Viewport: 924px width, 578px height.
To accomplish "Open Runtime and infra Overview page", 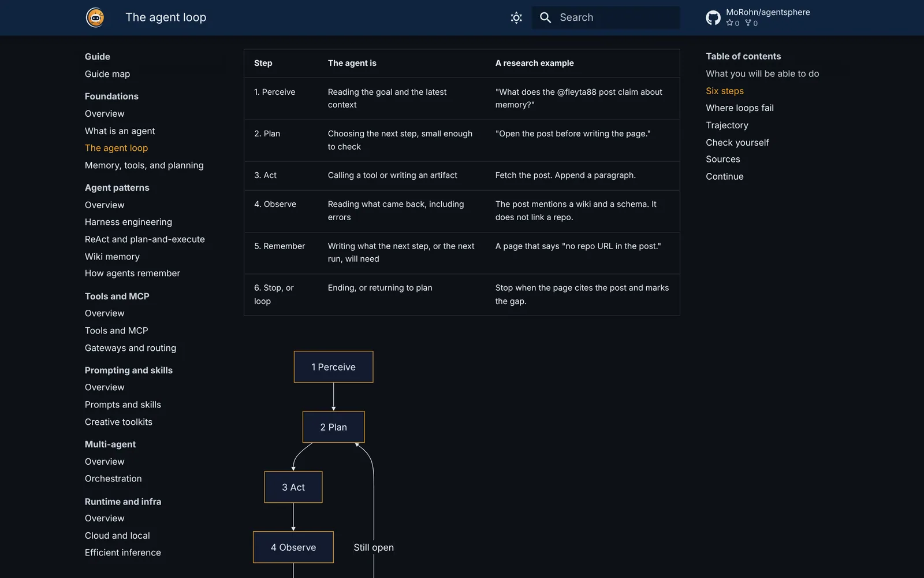I will (x=105, y=518).
